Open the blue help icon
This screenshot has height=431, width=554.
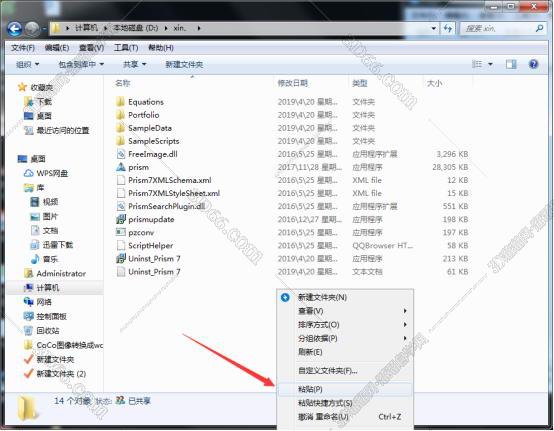pyautogui.click(x=533, y=64)
